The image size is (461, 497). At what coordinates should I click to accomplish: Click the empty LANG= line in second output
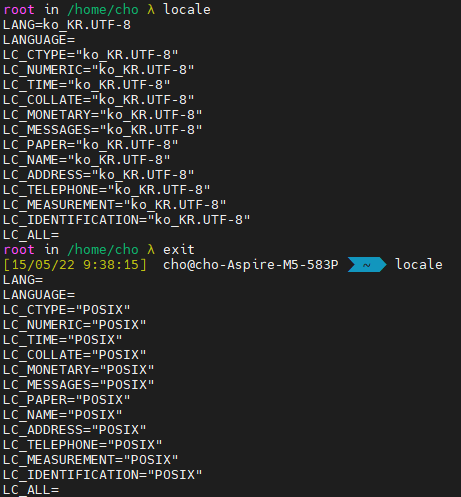pos(23,280)
